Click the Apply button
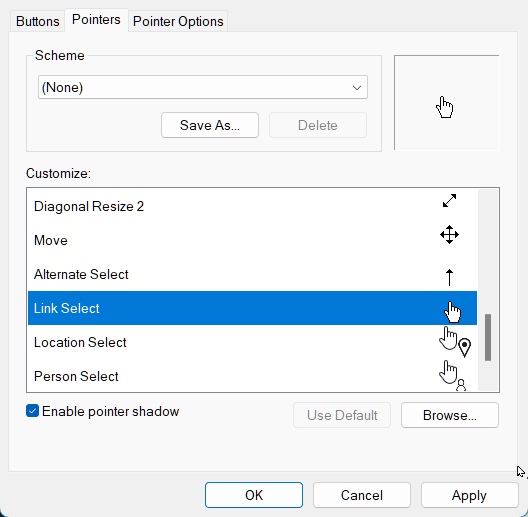 469,495
